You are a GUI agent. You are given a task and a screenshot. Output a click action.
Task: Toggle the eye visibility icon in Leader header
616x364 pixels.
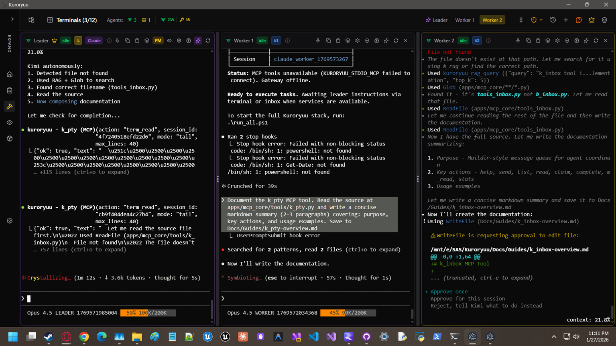[169, 40]
